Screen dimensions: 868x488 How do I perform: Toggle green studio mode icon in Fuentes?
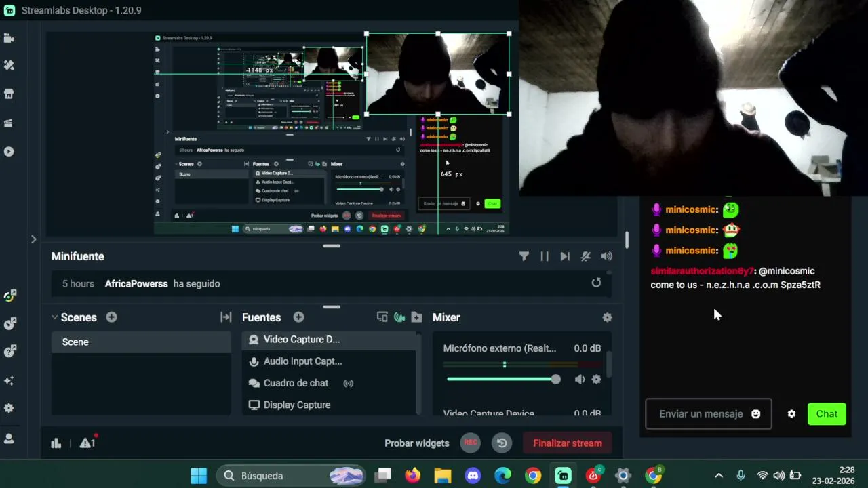coord(399,317)
